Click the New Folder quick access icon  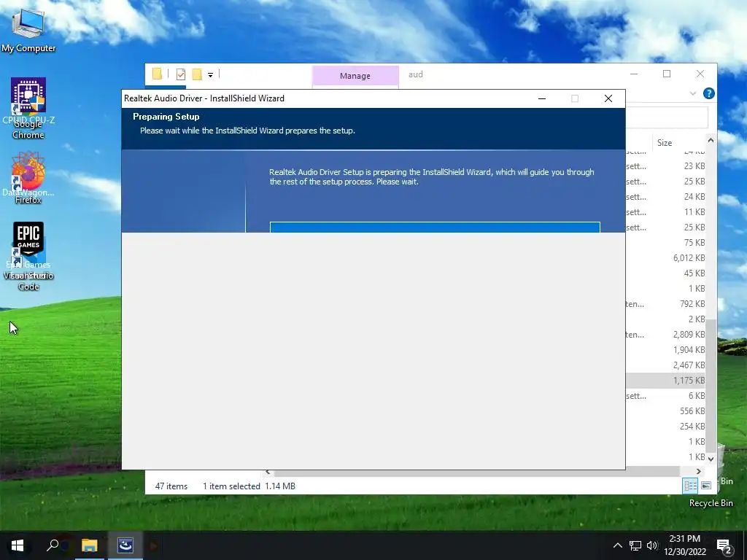click(197, 74)
